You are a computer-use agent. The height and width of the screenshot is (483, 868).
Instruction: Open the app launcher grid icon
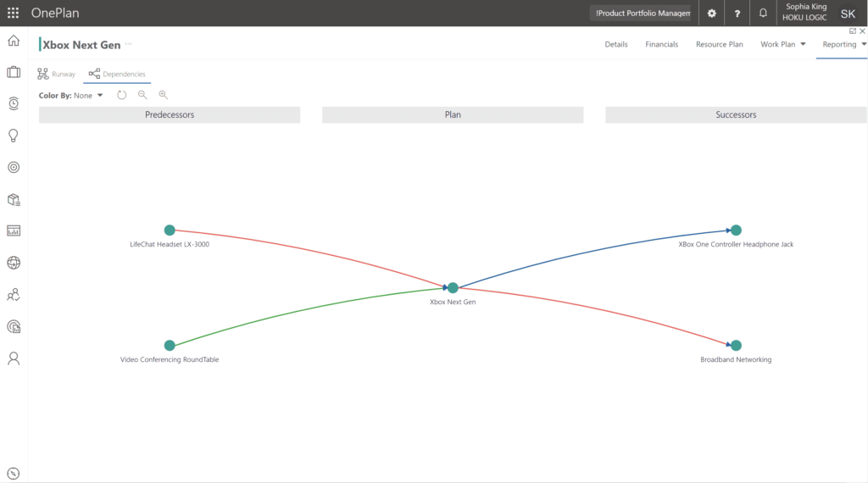pyautogui.click(x=13, y=13)
